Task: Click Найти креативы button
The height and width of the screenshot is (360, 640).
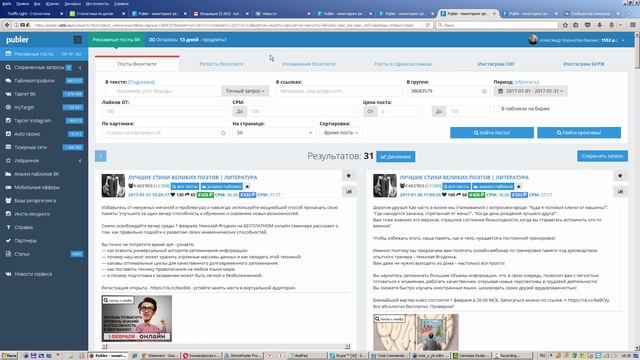Action: pyautogui.click(x=579, y=133)
